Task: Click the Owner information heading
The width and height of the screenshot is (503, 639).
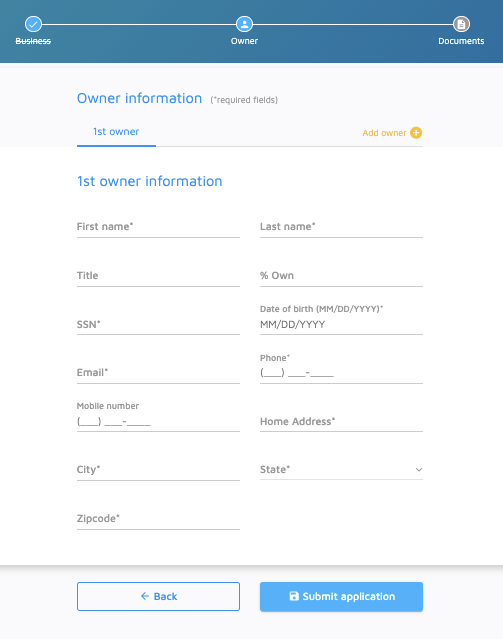Action: tap(139, 98)
